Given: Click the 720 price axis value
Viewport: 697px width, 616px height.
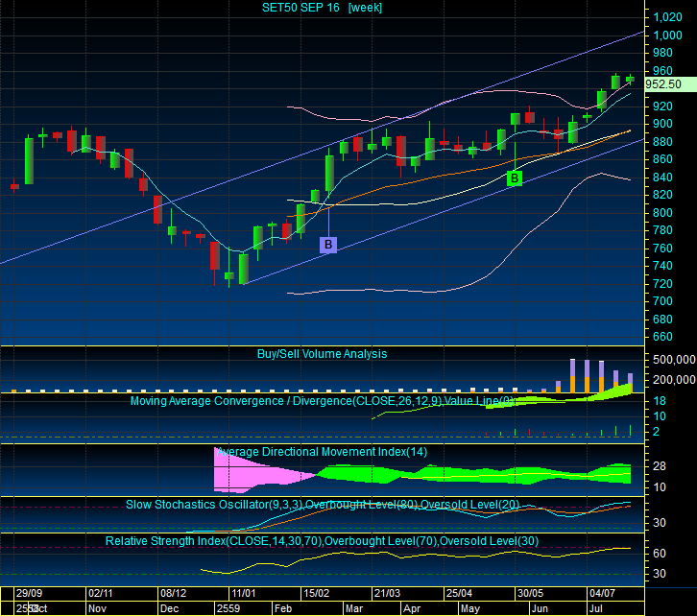Looking at the screenshot, I should [662, 284].
